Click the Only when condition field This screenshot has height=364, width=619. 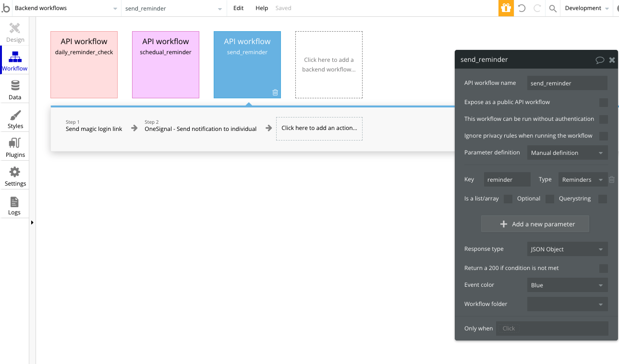pos(552,329)
